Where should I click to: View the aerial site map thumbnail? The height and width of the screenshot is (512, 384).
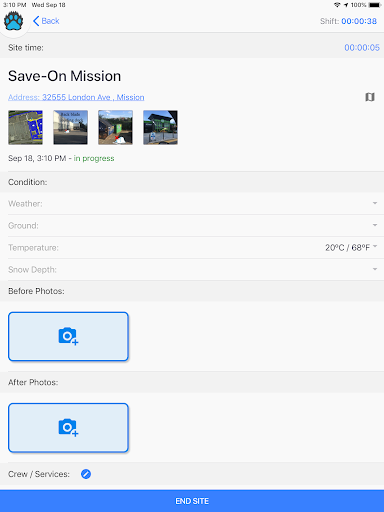25,127
